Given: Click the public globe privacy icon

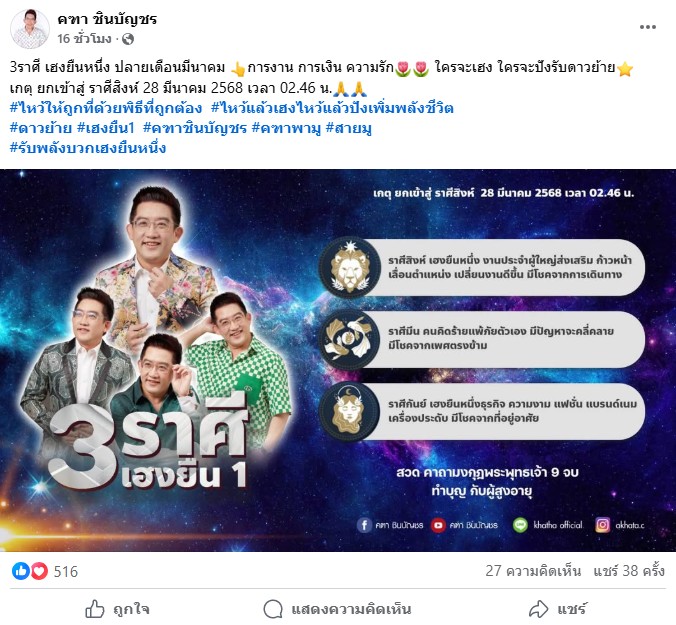Looking at the screenshot, I should click(x=128, y=39).
